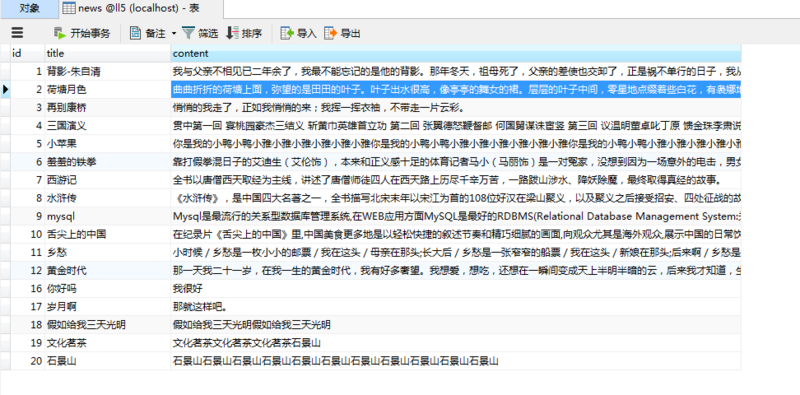Click the id column header

27,53
